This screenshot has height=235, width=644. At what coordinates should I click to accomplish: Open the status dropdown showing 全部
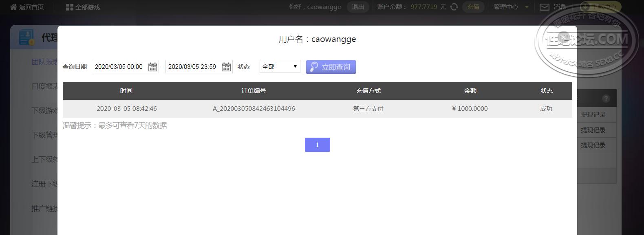click(x=280, y=66)
